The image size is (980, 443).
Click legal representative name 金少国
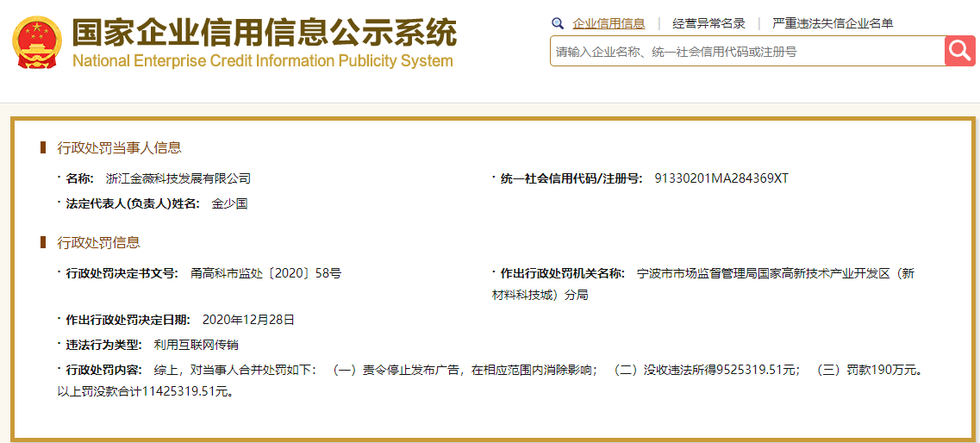coord(230,203)
